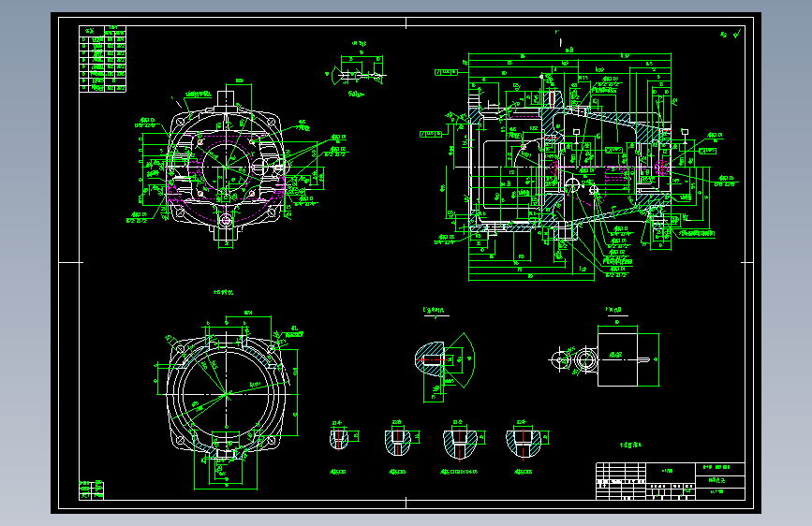Click the title block at bottom right
Viewport: 812px width, 526px height.
(671, 481)
